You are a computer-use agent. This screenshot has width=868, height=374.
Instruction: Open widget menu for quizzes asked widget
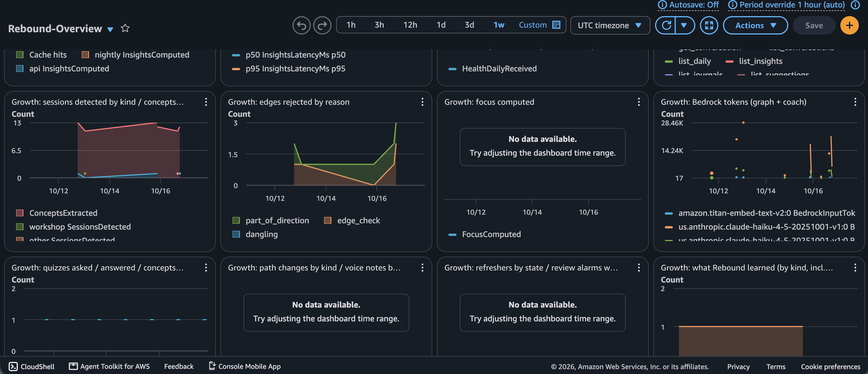(206, 268)
